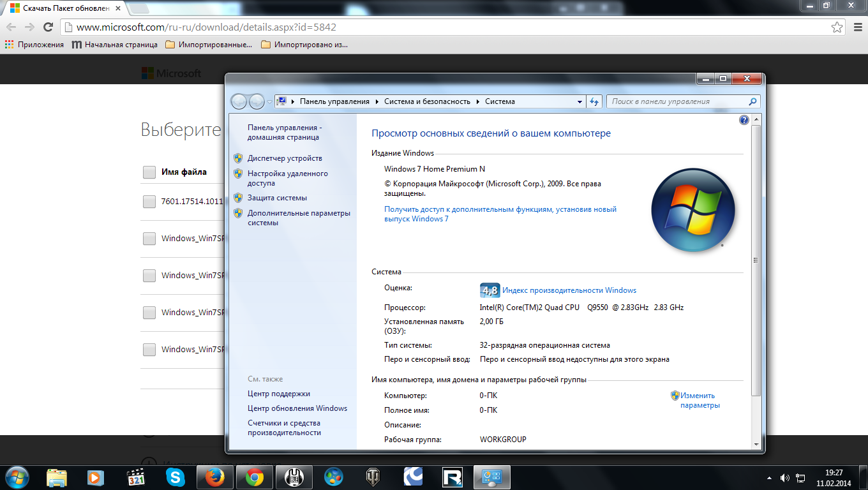Click the magnifier icon in Control Panel search
Screen dimensions: 868x490
point(753,101)
